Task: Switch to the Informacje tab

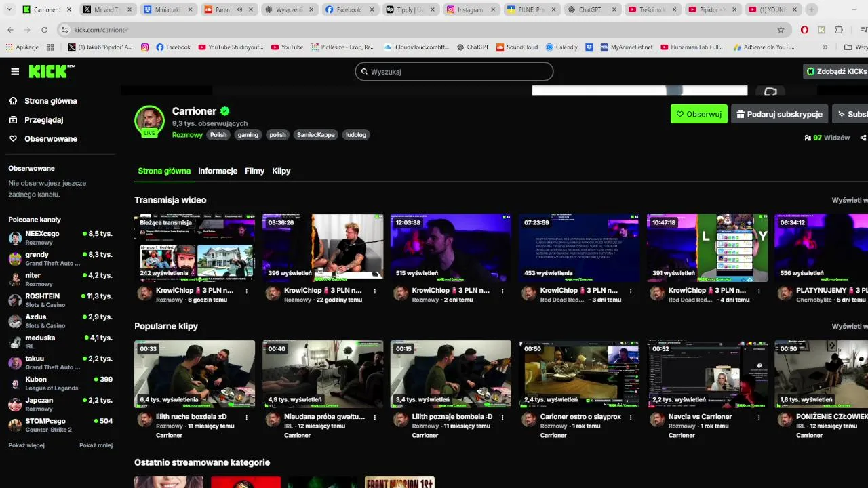Action: click(x=218, y=171)
